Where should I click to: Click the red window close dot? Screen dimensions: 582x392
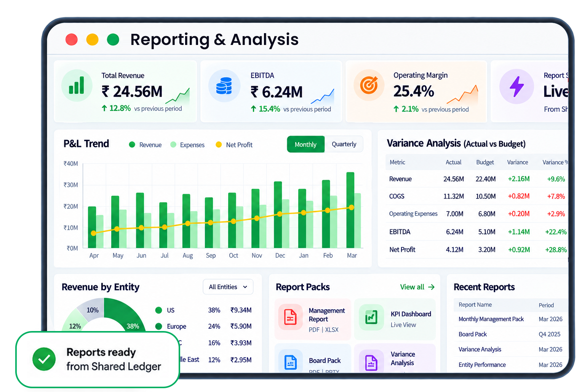pos(72,40)
